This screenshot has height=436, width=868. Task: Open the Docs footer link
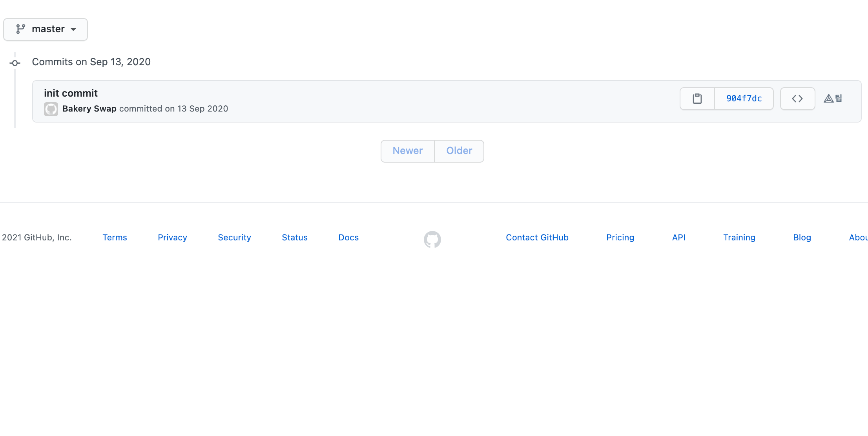[x=348, y=238]
